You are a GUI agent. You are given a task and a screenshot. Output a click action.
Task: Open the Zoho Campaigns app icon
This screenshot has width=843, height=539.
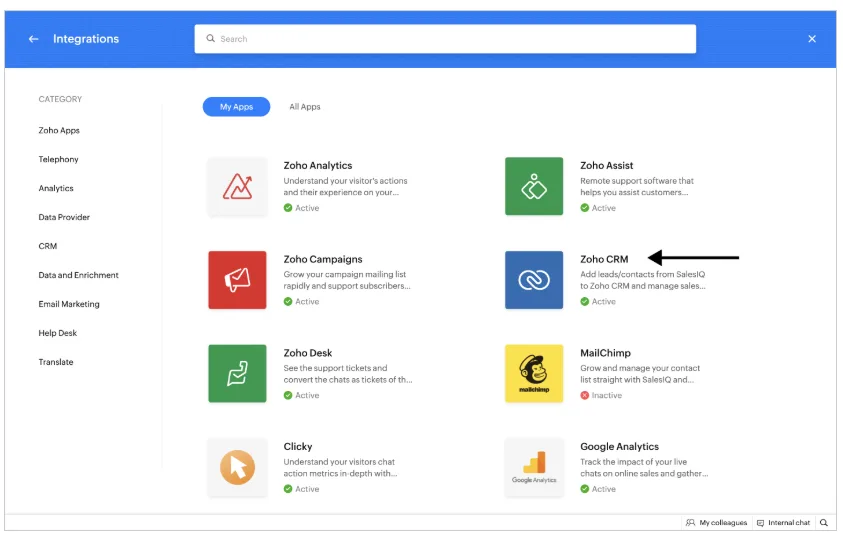pyautogui.click(x=237, y=280)
